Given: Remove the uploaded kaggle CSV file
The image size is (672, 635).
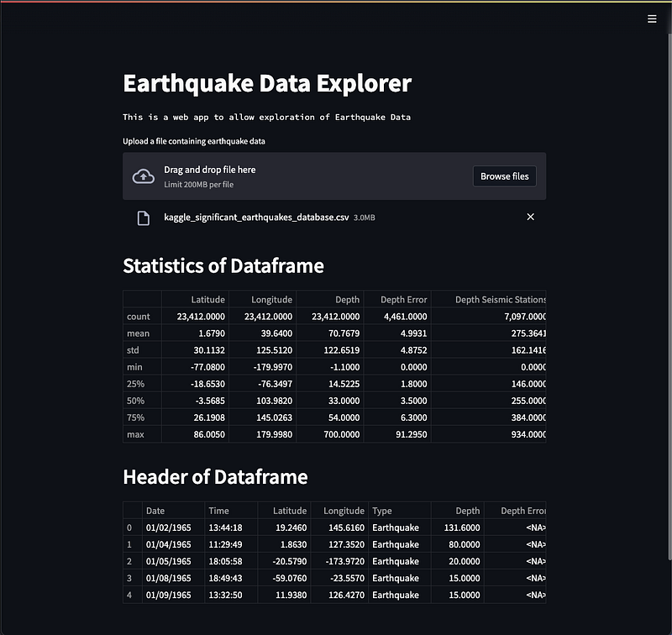Looking at the screenshot, I should tap(530, 217).
